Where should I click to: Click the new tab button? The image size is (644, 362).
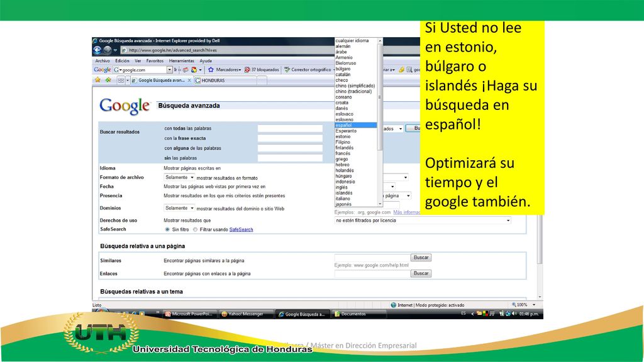262,80
